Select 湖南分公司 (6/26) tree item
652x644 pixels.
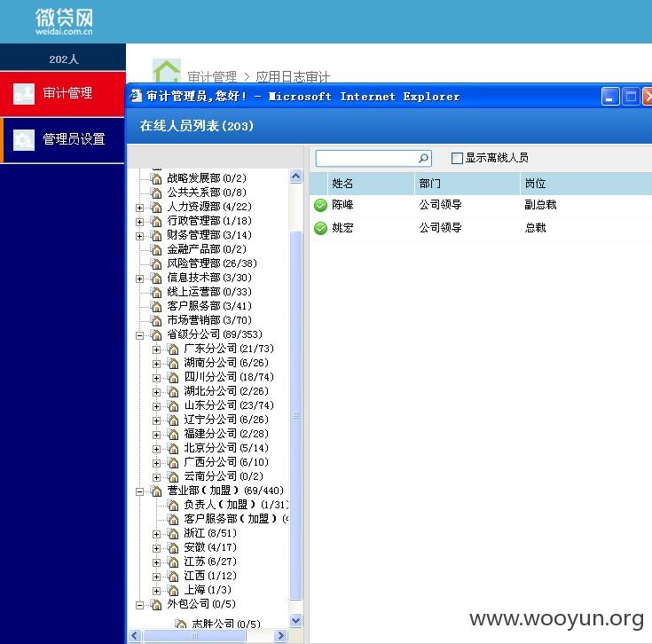(226, 363)
